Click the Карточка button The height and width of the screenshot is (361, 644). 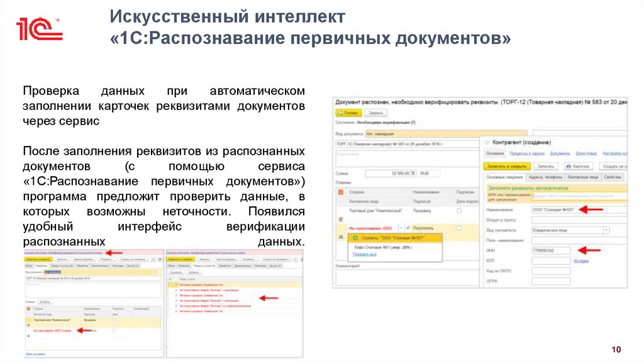pos(577,166)
